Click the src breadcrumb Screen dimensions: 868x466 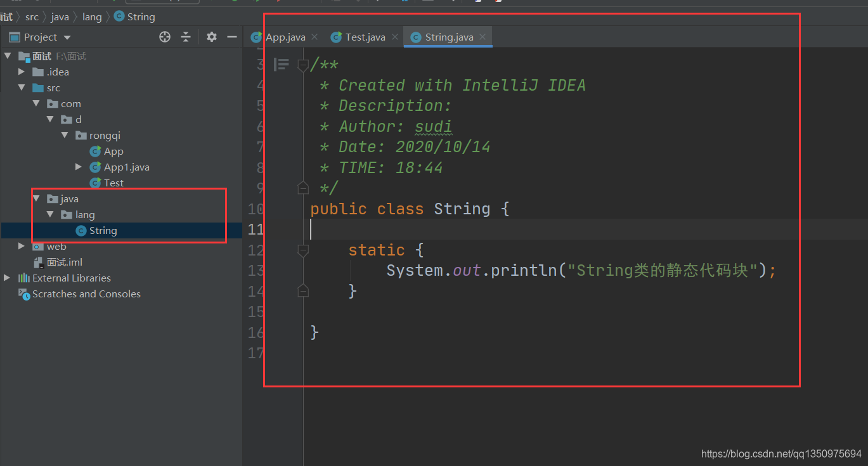[x=32, y=16]
